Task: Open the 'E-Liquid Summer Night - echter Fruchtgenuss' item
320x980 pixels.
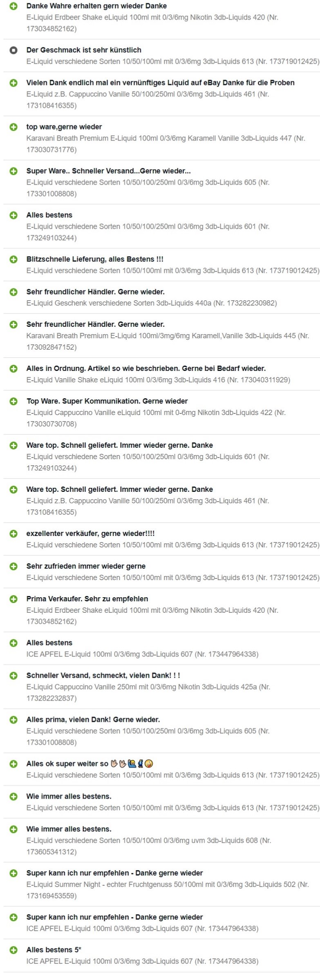Action: (168, 890)
